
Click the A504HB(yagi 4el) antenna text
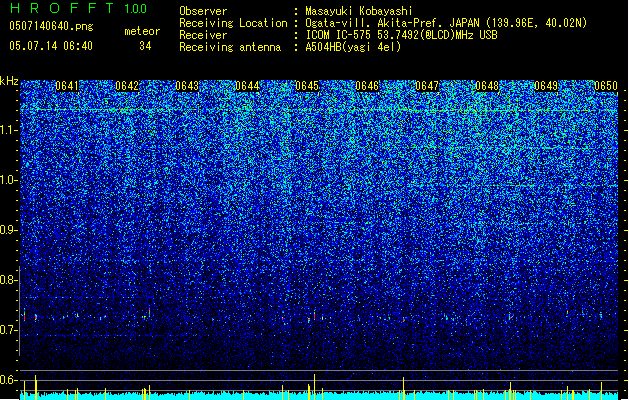point(353,47)
